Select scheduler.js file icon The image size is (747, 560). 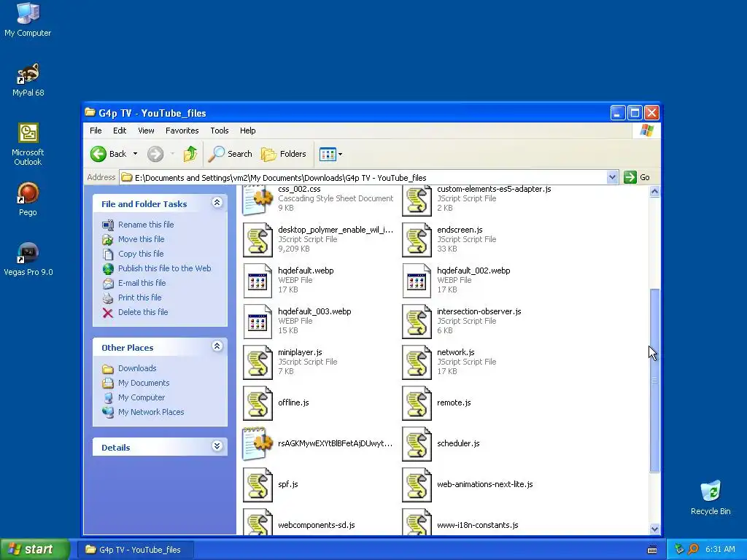tap(417, 444)
